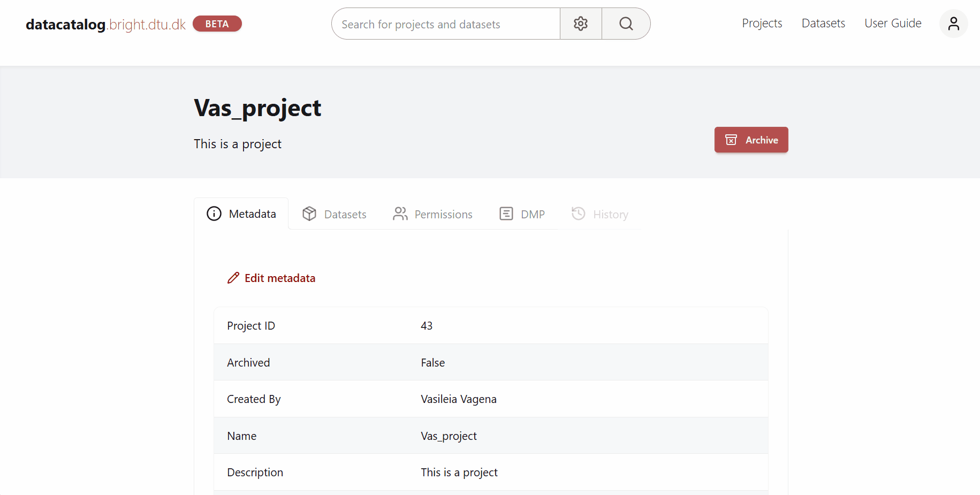Screen dimensions: 980x495
Task: Click the people icon on Permissions tab
Action: point(400,214)
